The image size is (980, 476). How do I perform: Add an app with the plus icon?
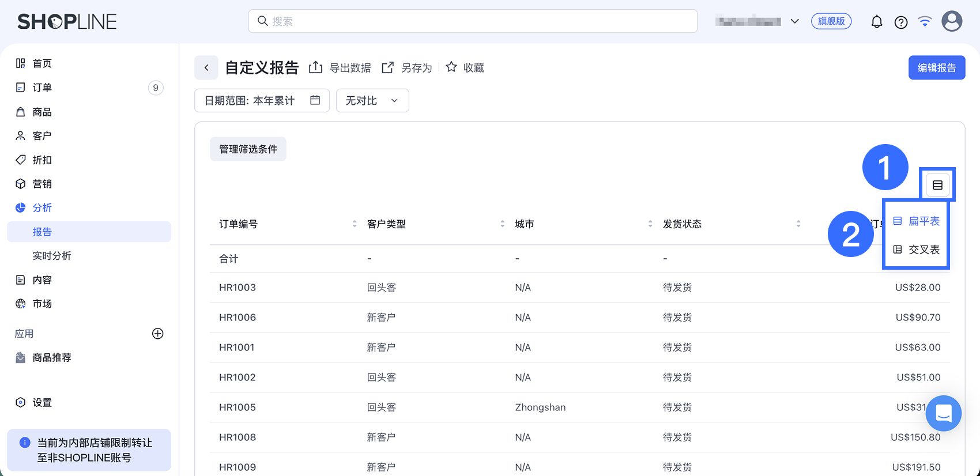tap(157, 334)
